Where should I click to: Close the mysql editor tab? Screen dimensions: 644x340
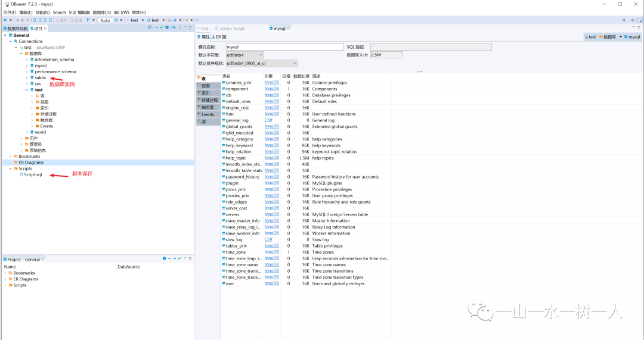pyautogui.click(x=289, y=29)
